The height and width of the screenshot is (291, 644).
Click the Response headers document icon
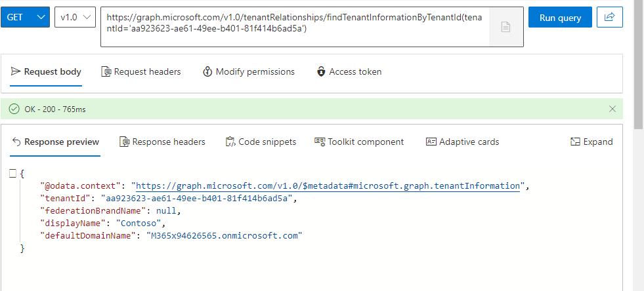click(124, 142)
